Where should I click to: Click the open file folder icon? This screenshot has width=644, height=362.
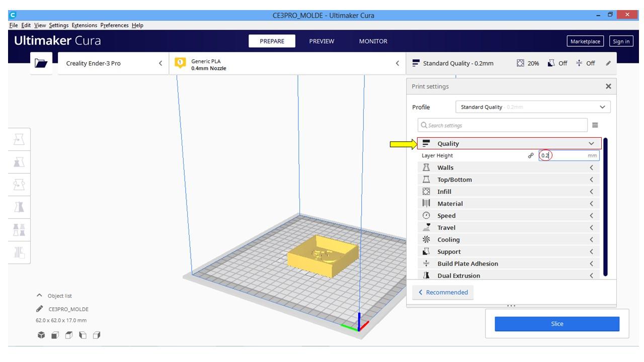41,63
